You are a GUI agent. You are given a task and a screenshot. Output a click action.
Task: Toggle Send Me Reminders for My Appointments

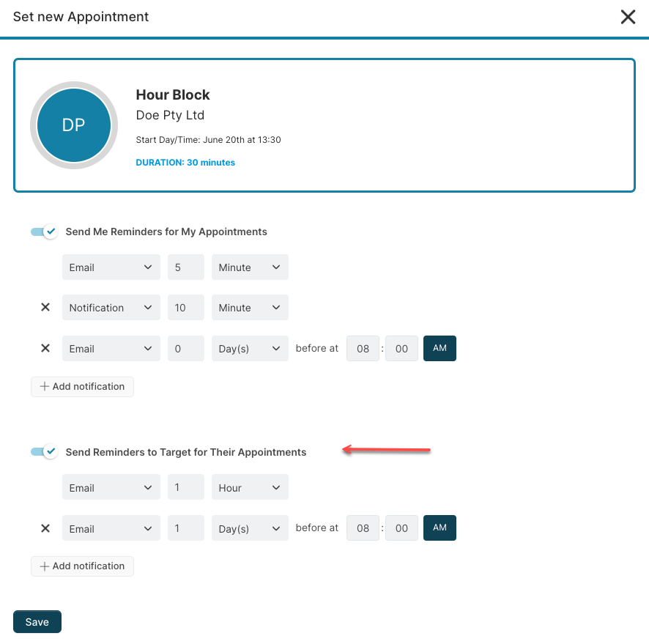(44, 232)
